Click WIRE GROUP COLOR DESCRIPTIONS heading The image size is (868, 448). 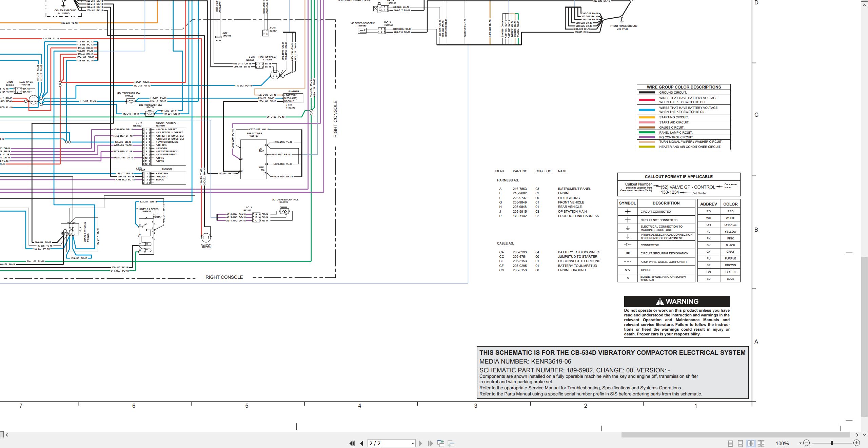(x=684, y=87)
